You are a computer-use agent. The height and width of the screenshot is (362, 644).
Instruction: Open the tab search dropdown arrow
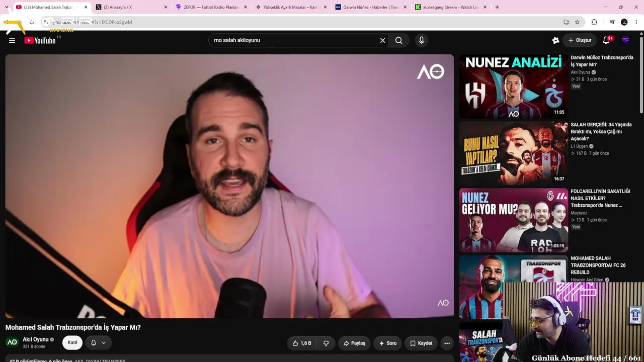click(6, 7)
